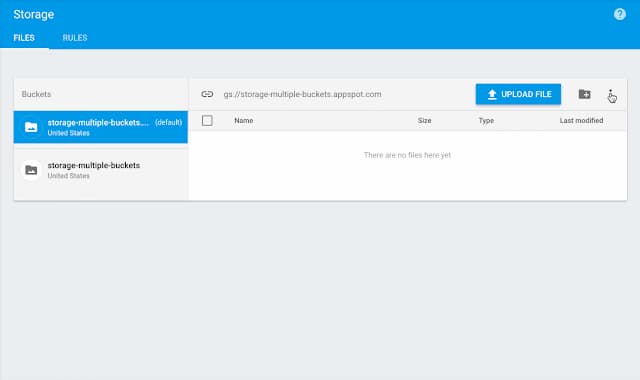Select the second storage-multiple-buckets bucket
Screen dimensions: 640x380
(x=101, y=170)
